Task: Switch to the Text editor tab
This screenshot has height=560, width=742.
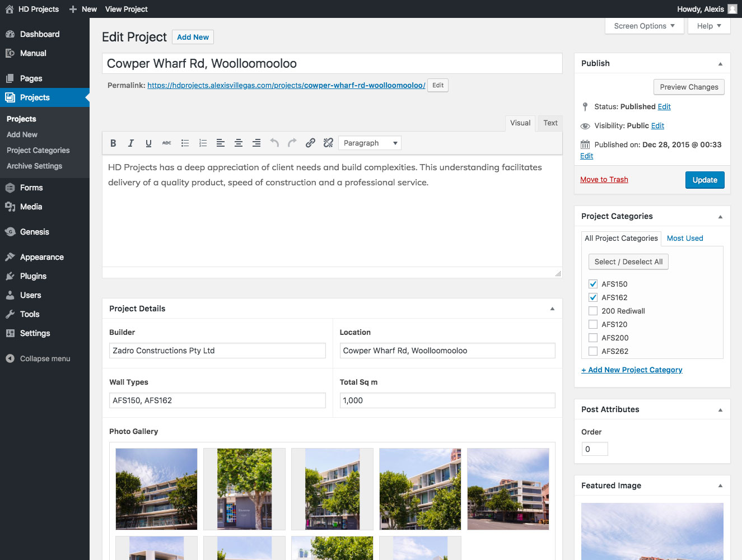Action: [550, 123]
